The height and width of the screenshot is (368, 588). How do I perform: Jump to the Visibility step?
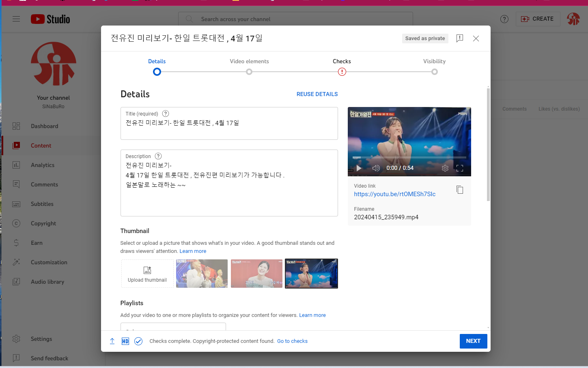click(434, 72)
